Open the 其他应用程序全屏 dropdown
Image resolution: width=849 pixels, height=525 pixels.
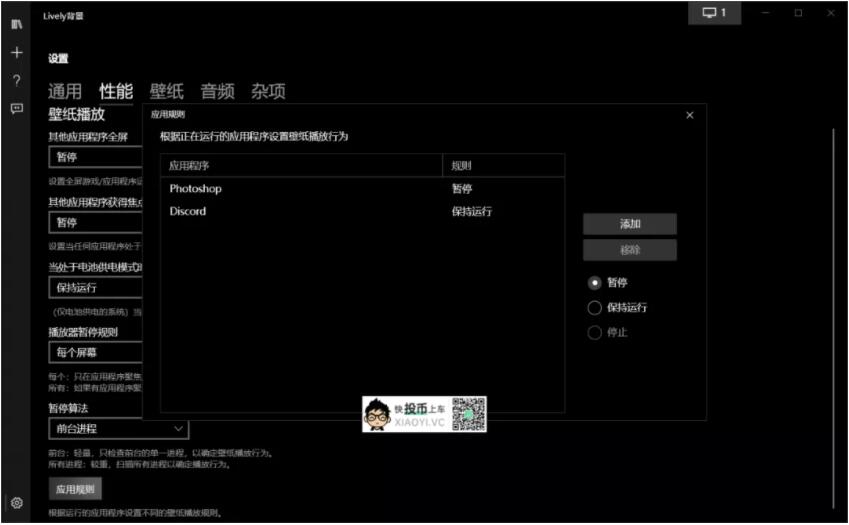pyautogui.click(x=95, y=157)
